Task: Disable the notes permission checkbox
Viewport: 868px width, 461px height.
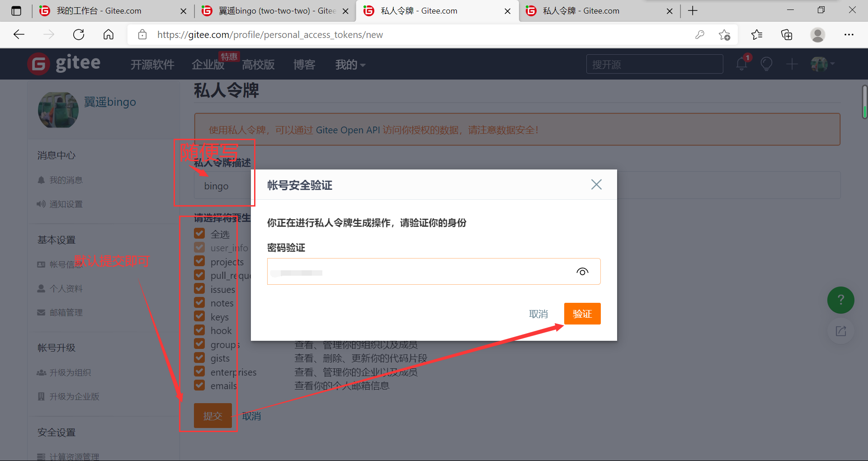Action: [199, 302]
